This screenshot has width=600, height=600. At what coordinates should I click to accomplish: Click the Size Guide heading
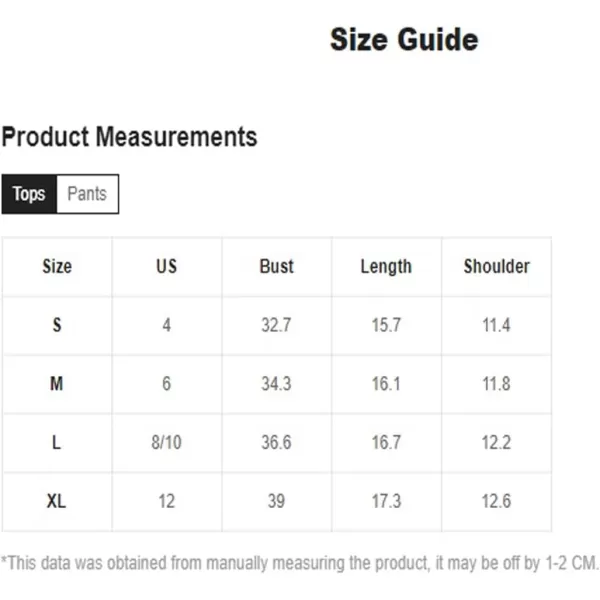click(x=404, y=39)
